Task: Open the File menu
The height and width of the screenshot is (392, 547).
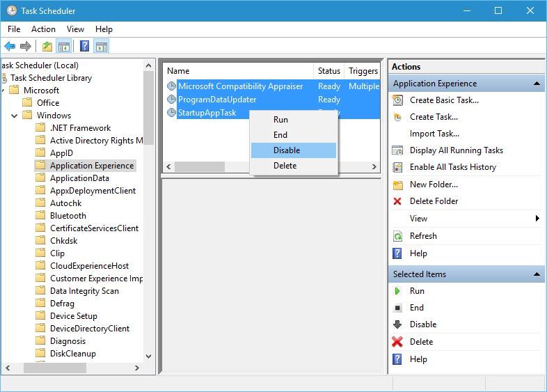Action: click(x=14, y=29)
